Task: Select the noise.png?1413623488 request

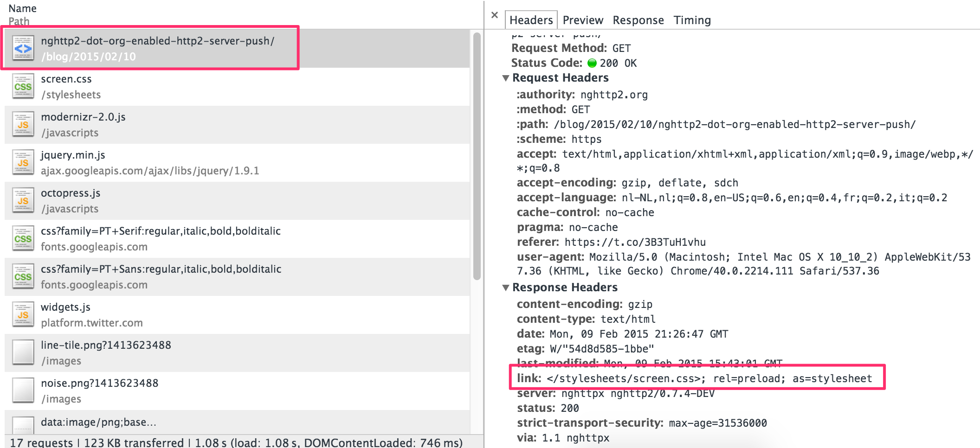Action: 237,391
